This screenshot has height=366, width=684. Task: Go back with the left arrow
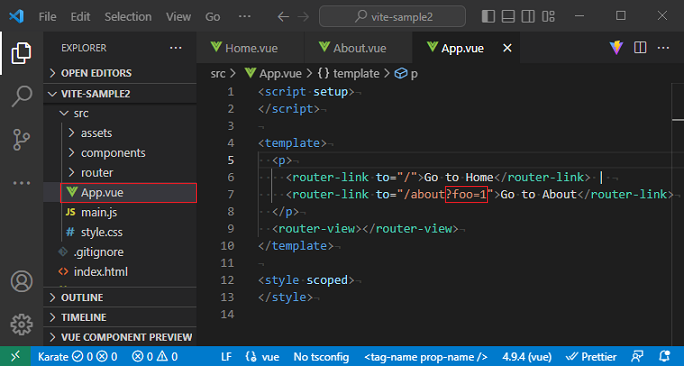tap(283, 17)
